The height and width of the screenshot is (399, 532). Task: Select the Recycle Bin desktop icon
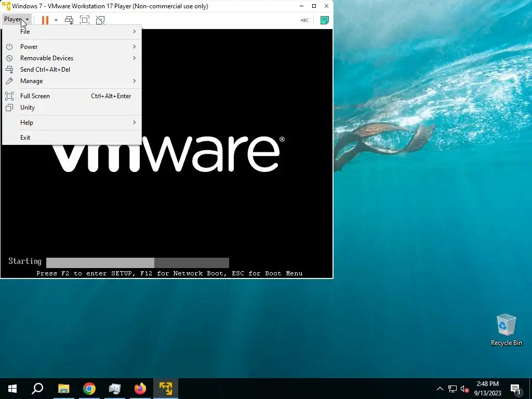[506, 330]
